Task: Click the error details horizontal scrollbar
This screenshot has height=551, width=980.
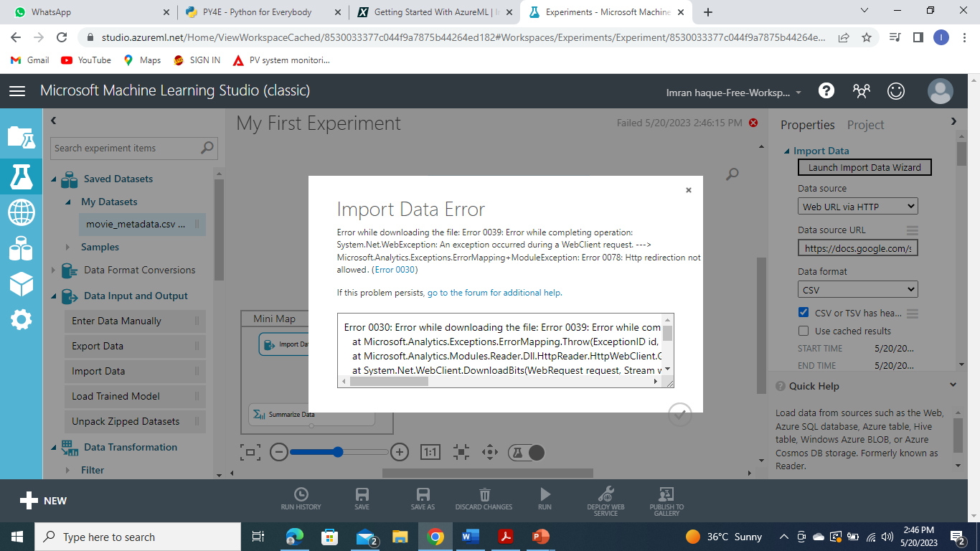Action: [x=389, y=382]
